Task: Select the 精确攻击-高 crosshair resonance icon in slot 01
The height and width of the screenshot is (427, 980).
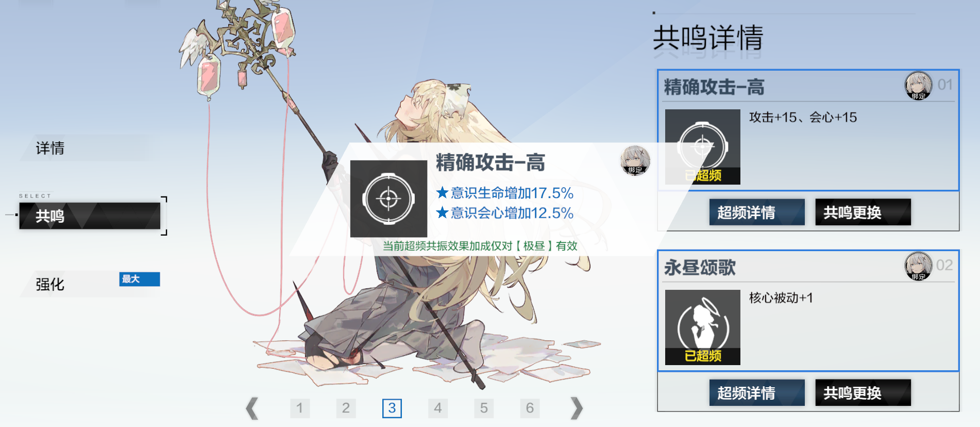Action: [x=702, y=147]
